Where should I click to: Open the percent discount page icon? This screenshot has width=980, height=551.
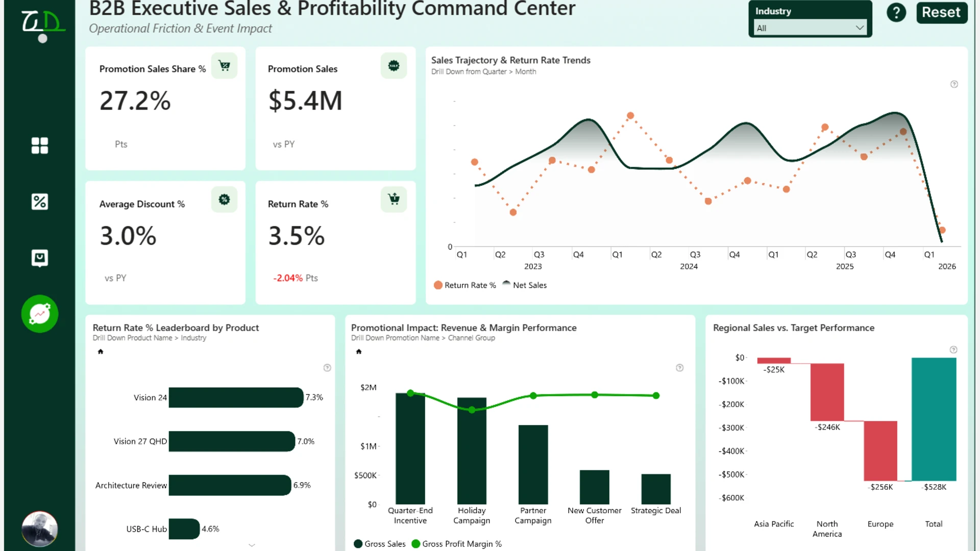click(x=39, y=202)
